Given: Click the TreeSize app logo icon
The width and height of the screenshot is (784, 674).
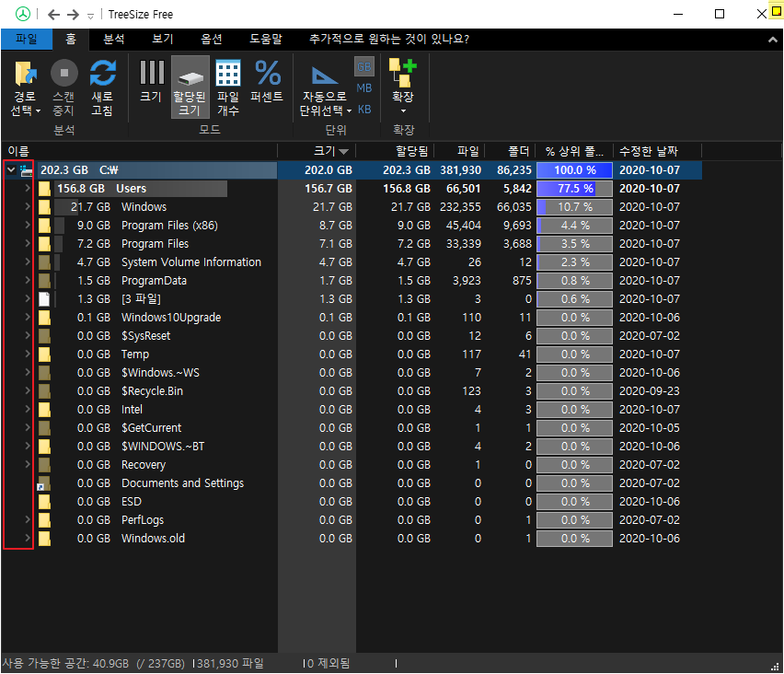Looking at the screenshot, I should pyautogui.click(x=22, y=14).
